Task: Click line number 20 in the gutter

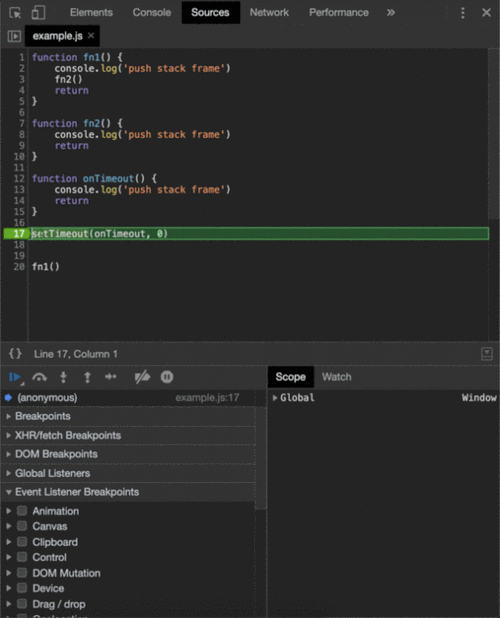Action: [x=19, y=267]
